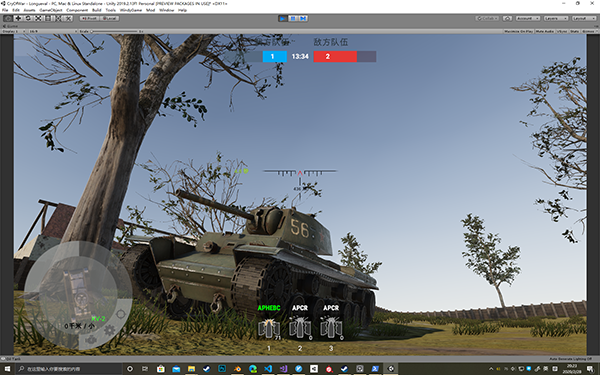Select the Move tool in Unity toolbar
The height and width of the screenshot is (375, 600).
pos(18,18)
